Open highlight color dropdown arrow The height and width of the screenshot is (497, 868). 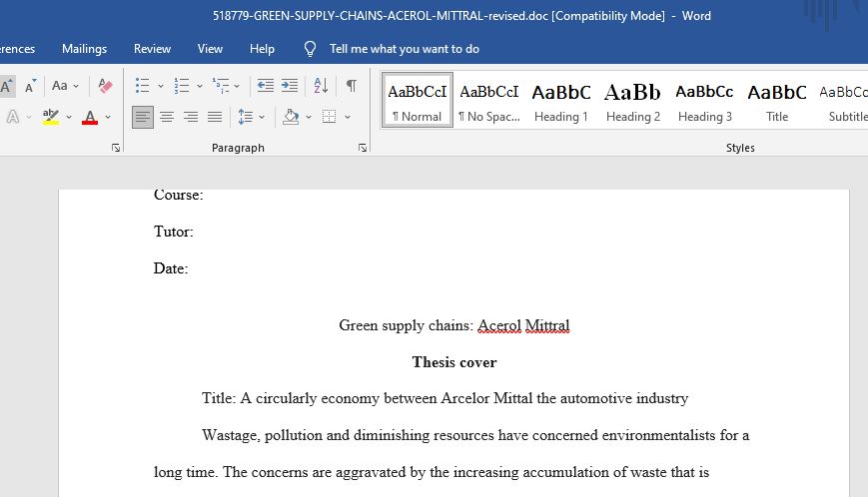69,117
